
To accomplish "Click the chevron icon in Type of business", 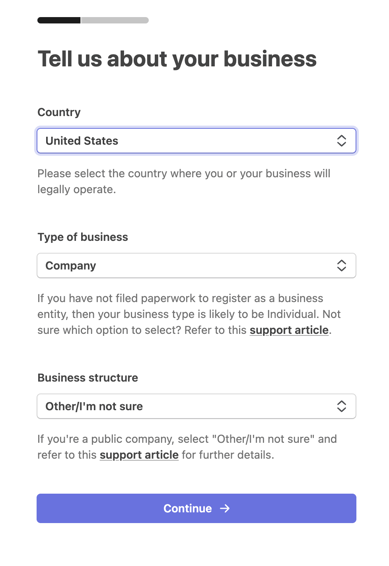I will click(x=341, y=266).
